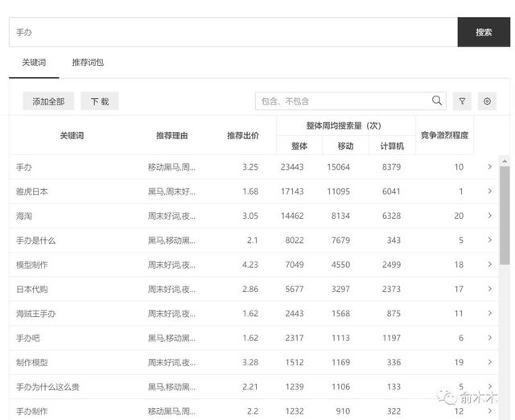Screen dimensions: 515x420
Task: Click the 包含、不包含 filter field
Action: (342, 101)
